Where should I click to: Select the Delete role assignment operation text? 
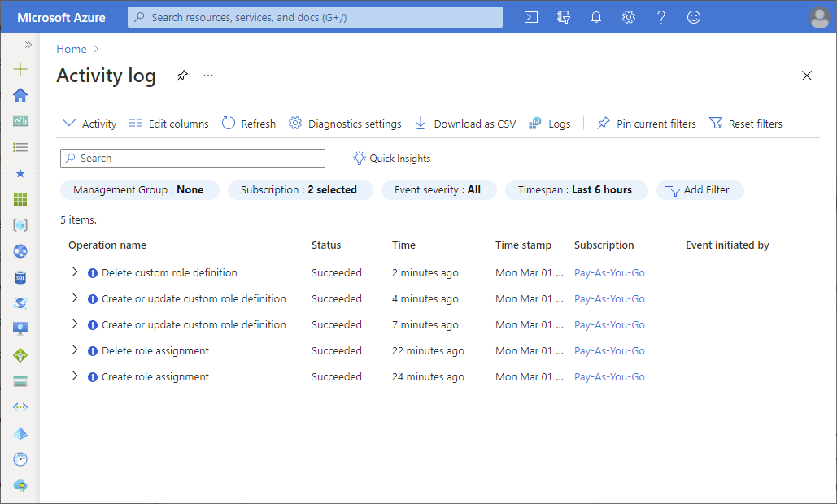pos(155,351)
